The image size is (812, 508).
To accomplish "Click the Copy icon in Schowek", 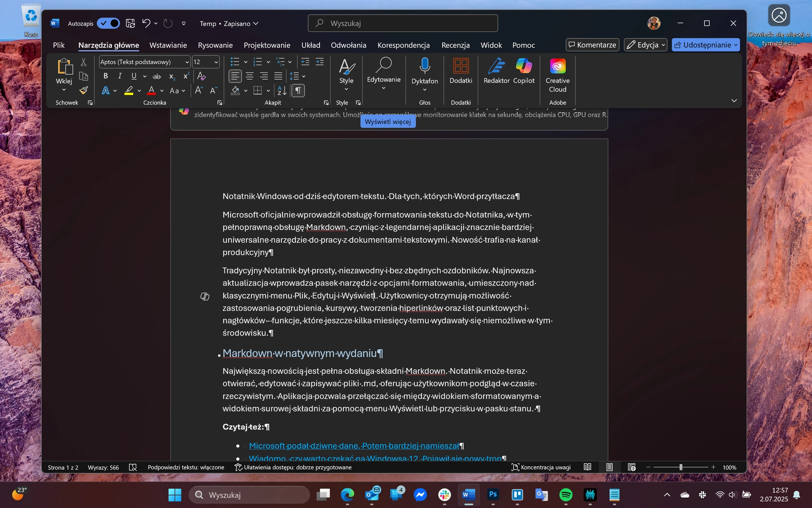I will tap(83, 76).
